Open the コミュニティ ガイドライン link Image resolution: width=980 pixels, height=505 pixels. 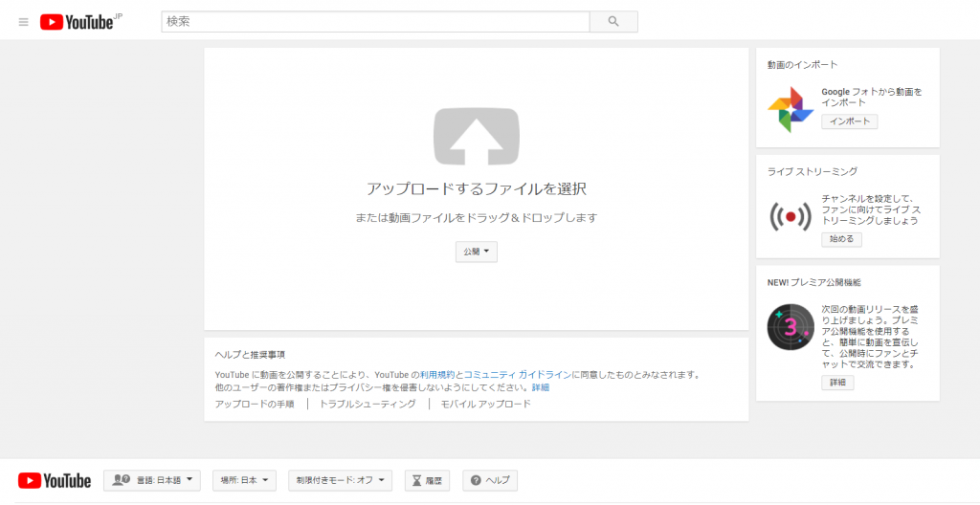tap(519, 375)
